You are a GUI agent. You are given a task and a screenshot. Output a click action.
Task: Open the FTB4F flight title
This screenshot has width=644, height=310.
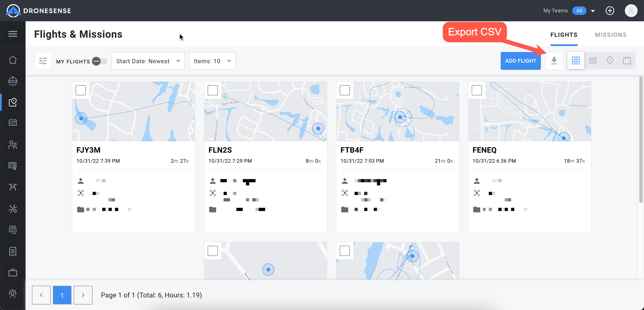pos(352,150)
